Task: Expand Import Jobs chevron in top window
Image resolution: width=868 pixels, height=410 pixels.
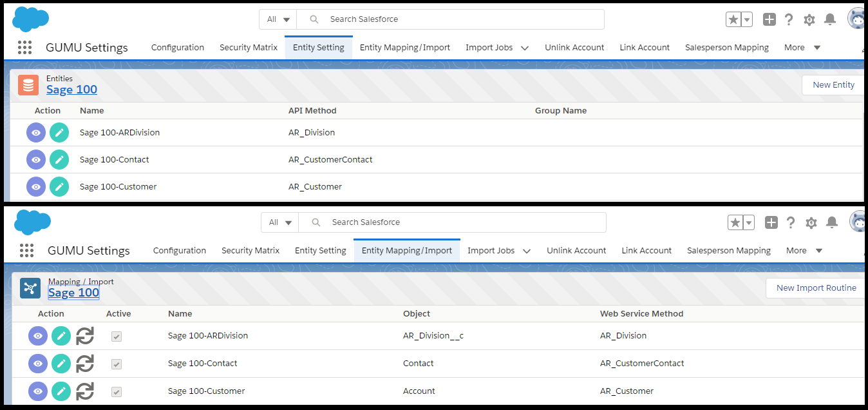Action: click(x=525, y=48)
